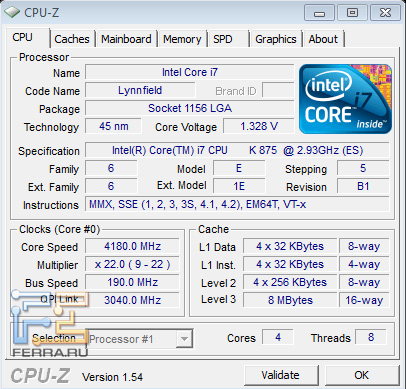Click the Technology value '45 nm'
Screen dimensions: 406x389
(x=113, y=126)
